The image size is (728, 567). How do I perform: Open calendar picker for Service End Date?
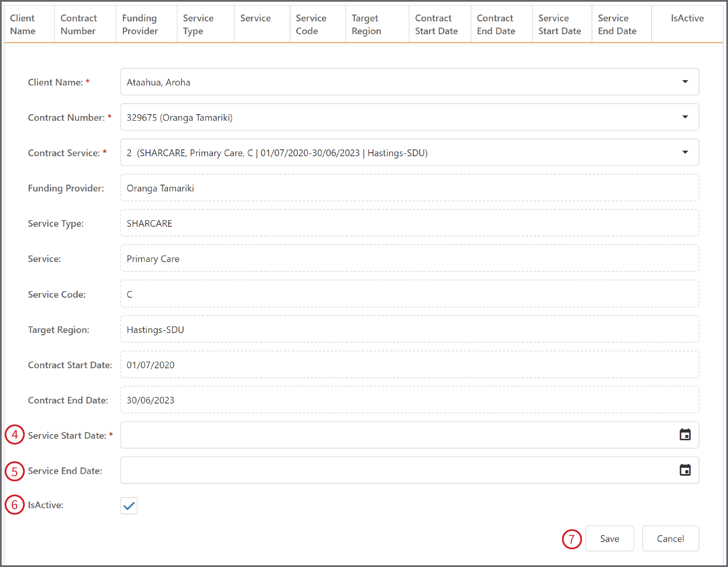(x=685, y=470)
